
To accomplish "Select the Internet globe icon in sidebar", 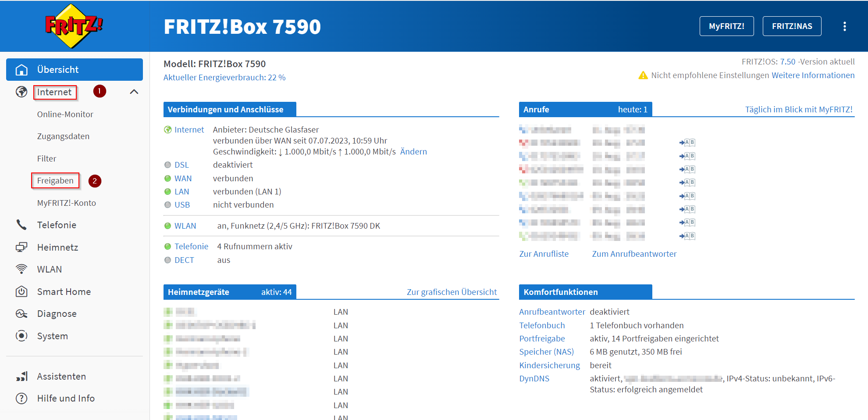I will pyautogui.click(x=21, y=92).
